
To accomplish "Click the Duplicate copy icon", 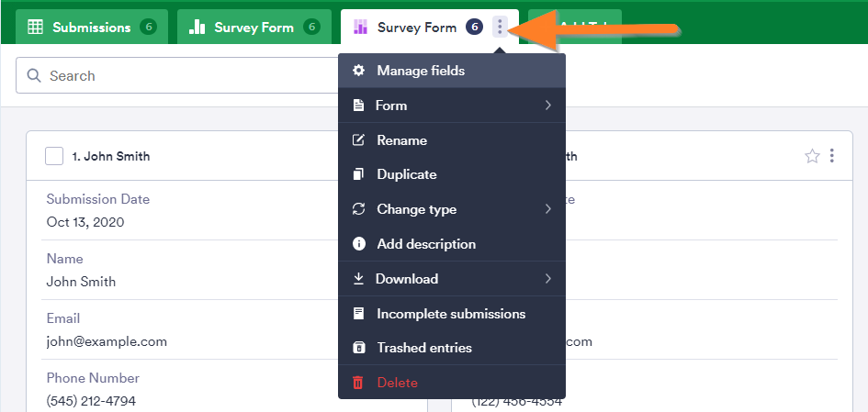I will pyautogui.click(x=358, y=174).
